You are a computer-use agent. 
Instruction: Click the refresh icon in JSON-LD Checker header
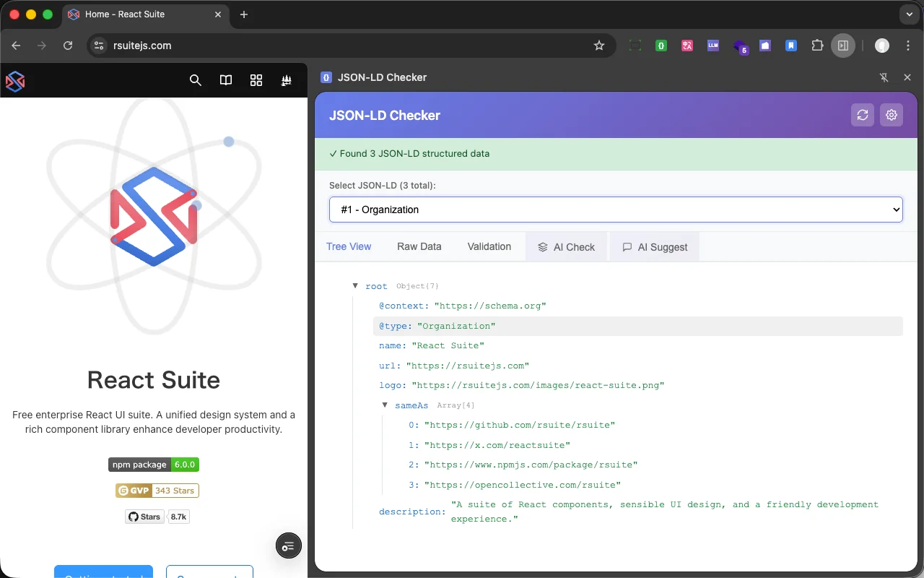(x=863, y=115)
